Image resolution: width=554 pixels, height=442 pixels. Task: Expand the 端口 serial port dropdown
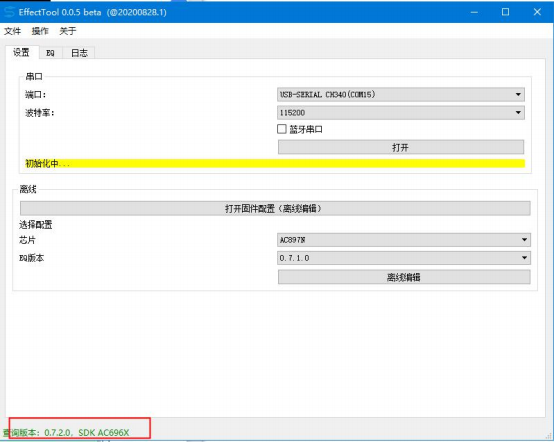pyautogui.click(x=401, y=94)
